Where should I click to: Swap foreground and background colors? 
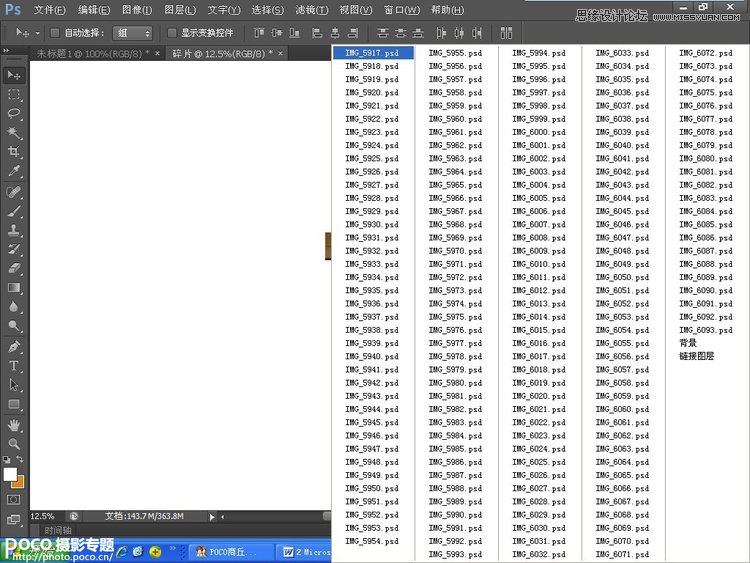click(20, 459)
